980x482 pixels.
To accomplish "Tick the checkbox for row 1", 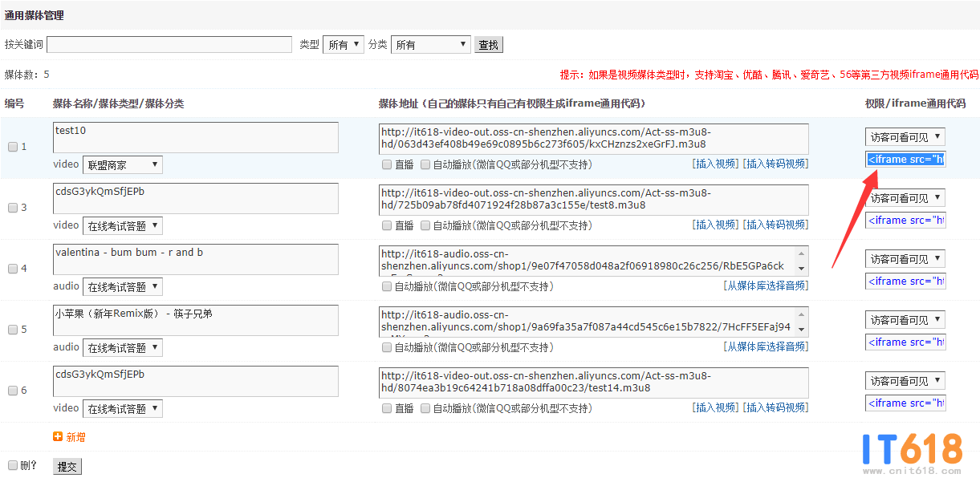I will click(x=13, y=147).
